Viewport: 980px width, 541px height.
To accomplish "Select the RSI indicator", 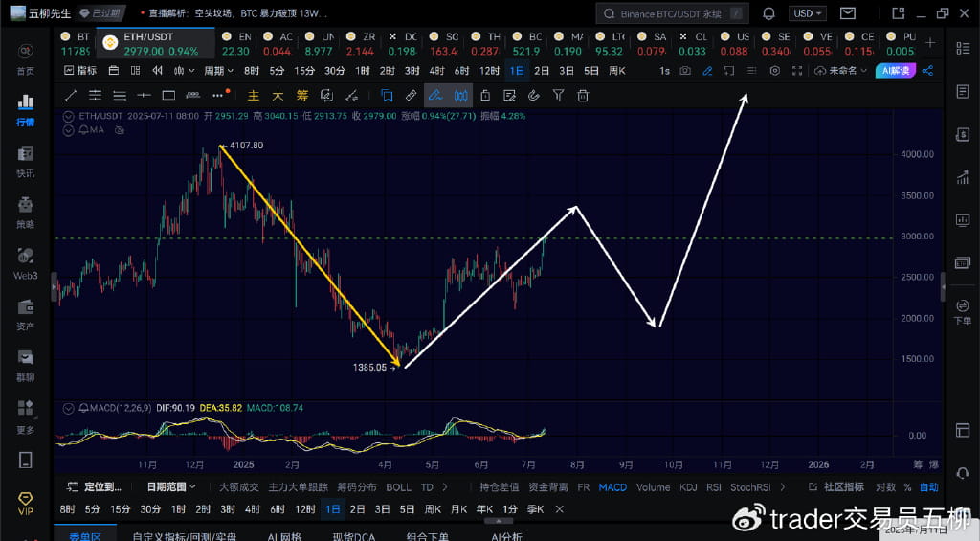I will click(x=714, y=487).
